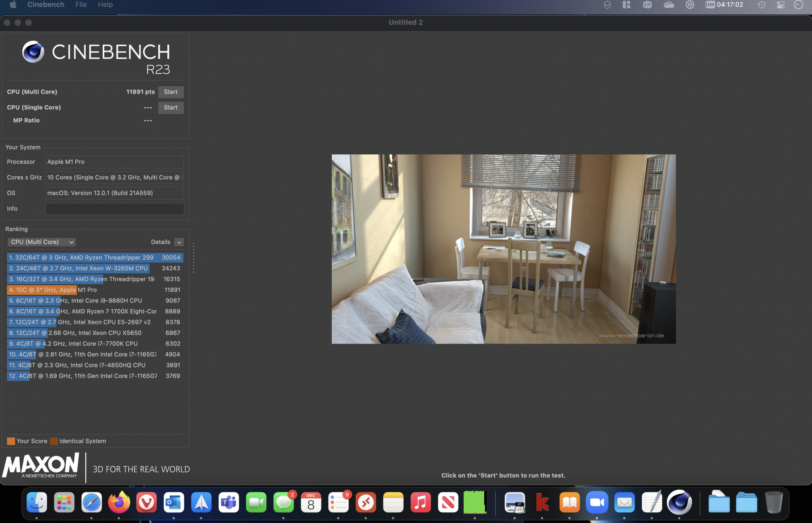
Task: Launch Firefox from the dock
Action: 119,502
